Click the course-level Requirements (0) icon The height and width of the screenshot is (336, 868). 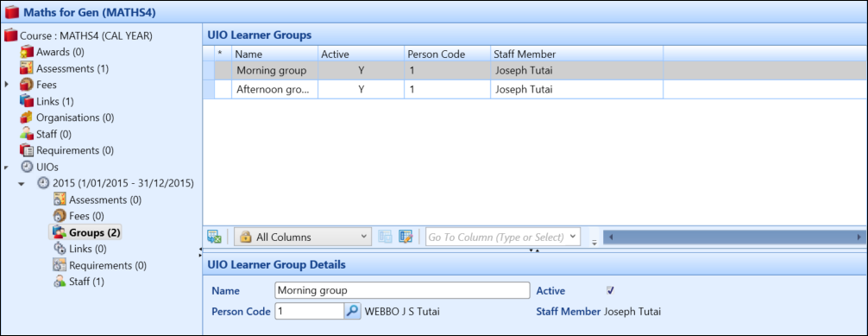pos(27,150)
